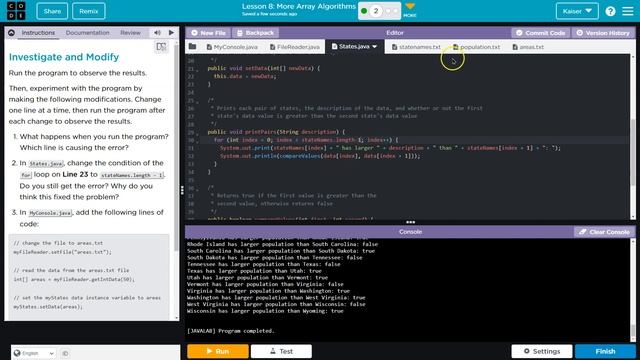The height and width of the screenshot is (360, 640).
Task: Open the English language dropdown
Action: (x=33, y=353)
